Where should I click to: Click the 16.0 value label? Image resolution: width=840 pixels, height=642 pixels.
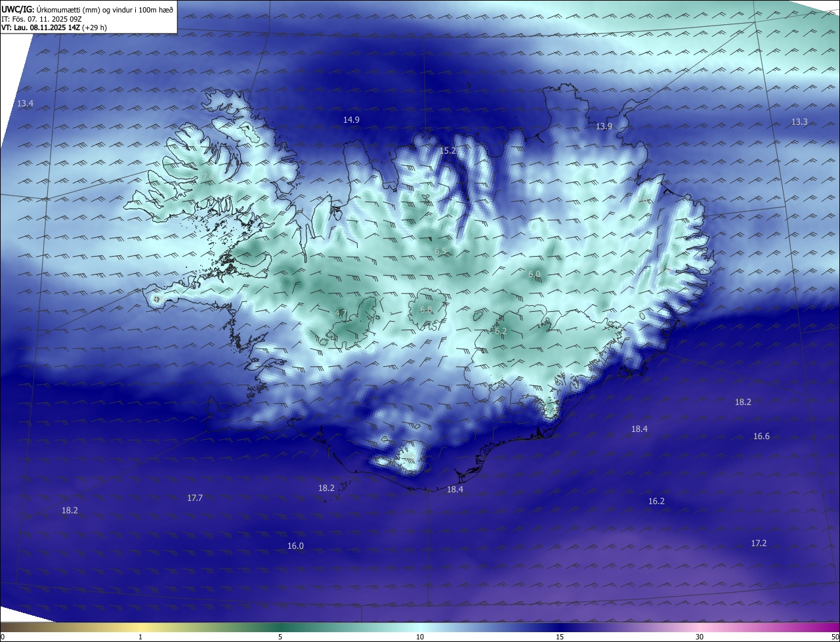click(x=295, y=546)
